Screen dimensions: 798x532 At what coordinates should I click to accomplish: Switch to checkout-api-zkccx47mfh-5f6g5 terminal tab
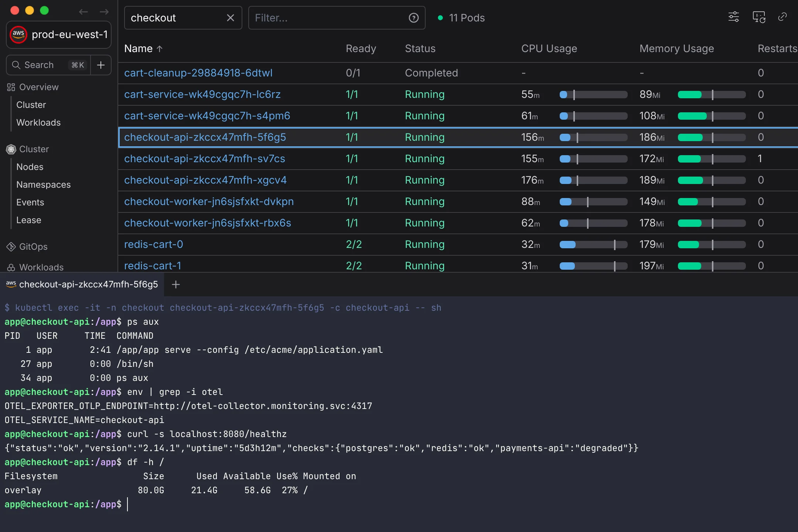pyautogui.click(x=82, y=284)
